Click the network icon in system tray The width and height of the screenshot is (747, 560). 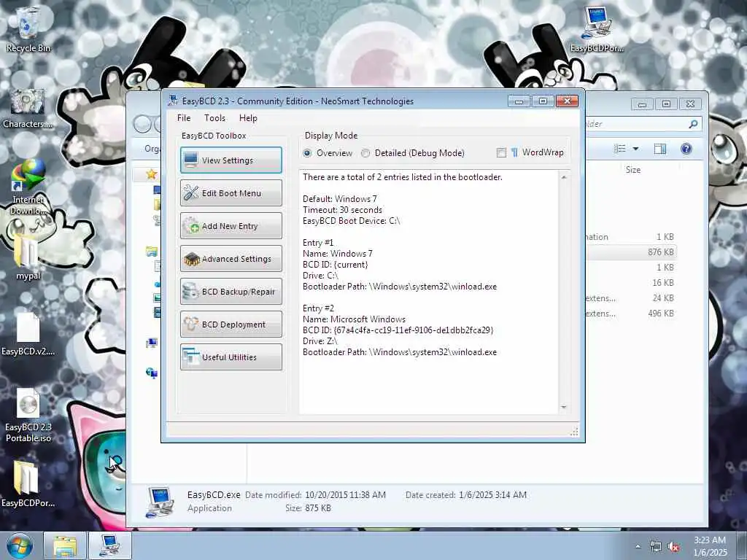coord(656,547)
